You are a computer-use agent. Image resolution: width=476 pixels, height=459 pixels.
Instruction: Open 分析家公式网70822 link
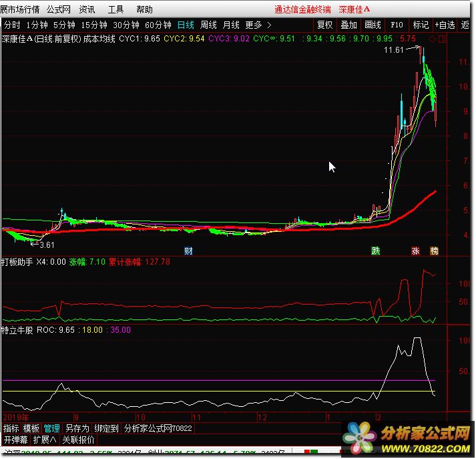click(x=158, y=428)
